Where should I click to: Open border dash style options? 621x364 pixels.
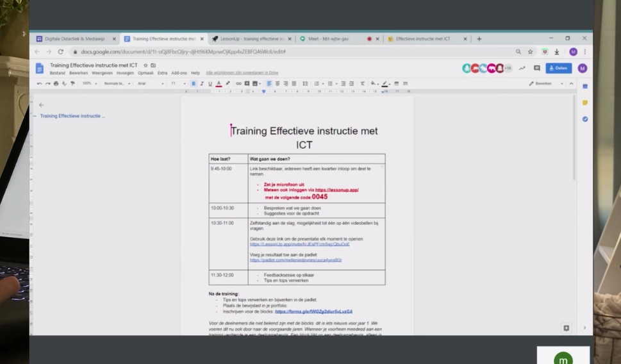(405, 83)
